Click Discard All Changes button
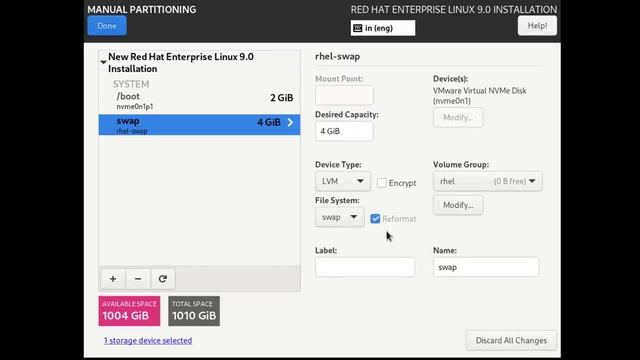Viewport: 640px width, 360px height. 511,340
